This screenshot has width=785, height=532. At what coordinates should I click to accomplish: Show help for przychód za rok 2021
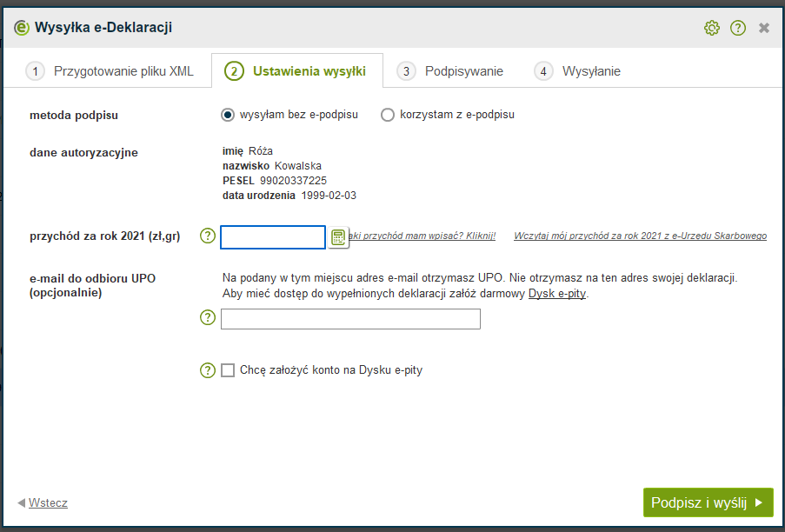pos(207,236)
